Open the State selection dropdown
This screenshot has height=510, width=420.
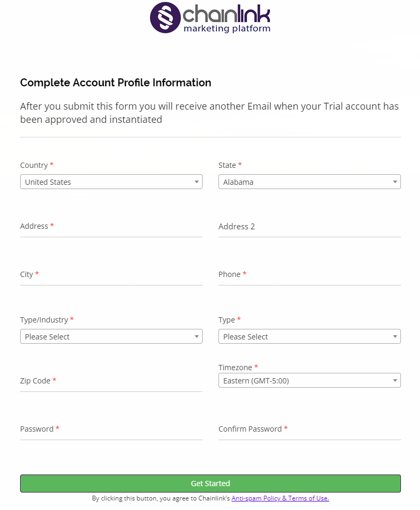(x=309, y=182)
